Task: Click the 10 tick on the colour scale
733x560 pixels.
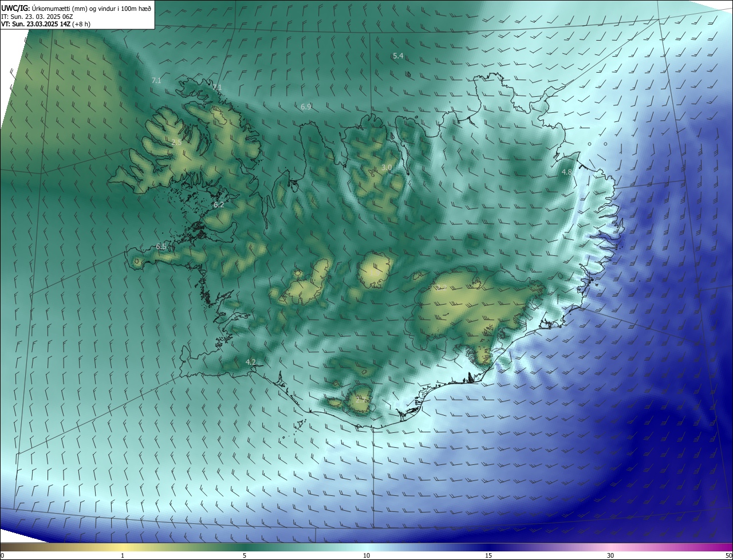Action: point(366,555)
